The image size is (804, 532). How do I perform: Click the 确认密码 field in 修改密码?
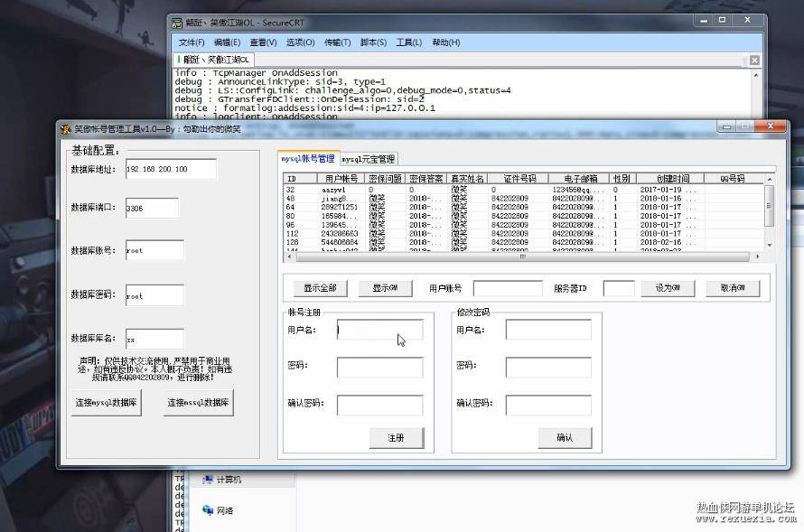pos(548,405)
